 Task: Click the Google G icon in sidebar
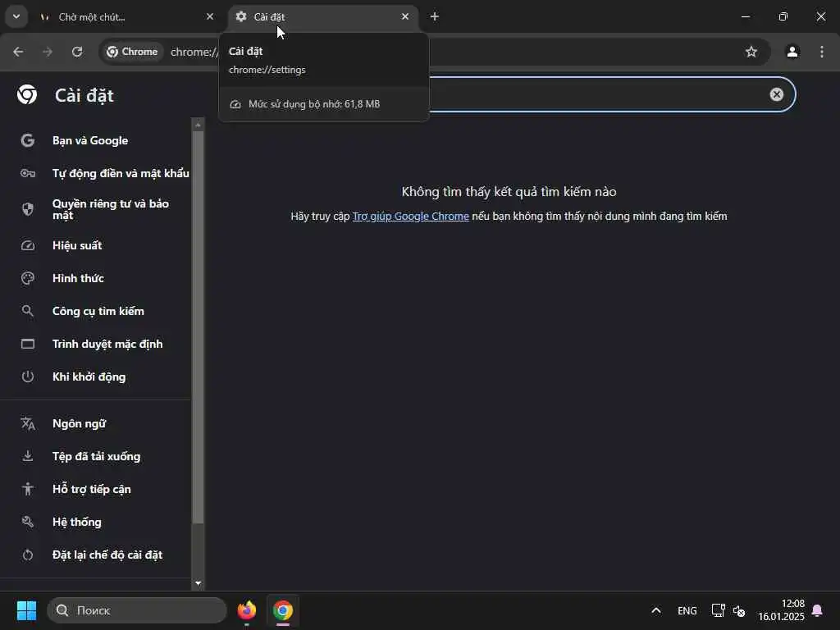[x=27, y=140]
